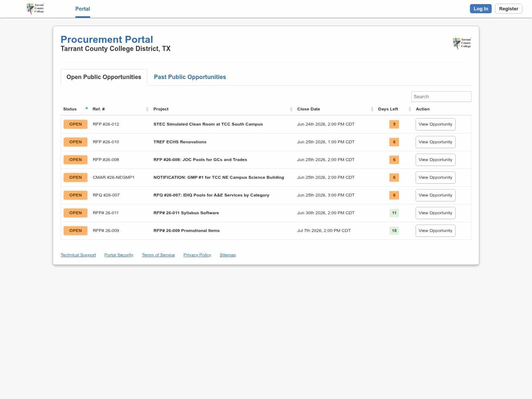Sort by Ref. # using its sort arrows

tap(147, 109)
